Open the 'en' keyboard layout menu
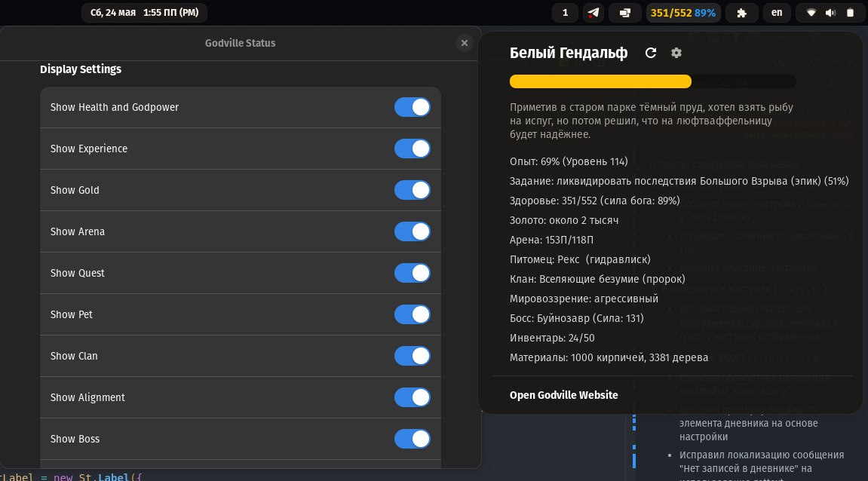 (777, 13)
